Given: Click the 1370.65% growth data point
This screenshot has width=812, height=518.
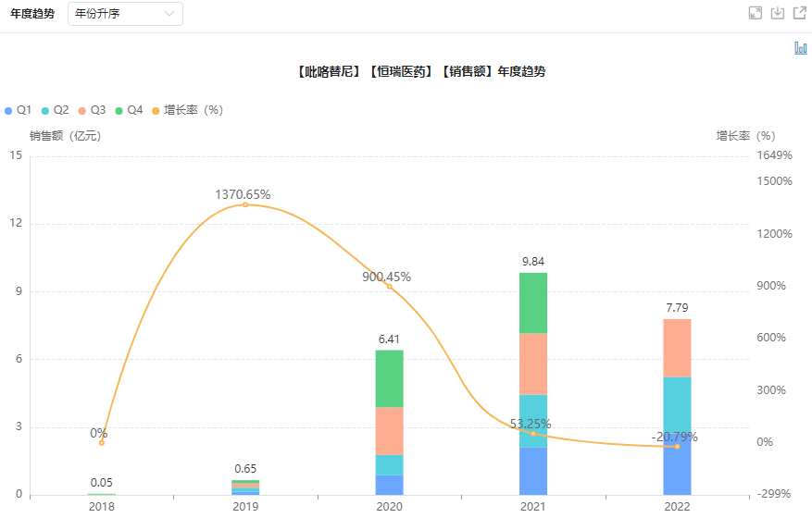Looking at the screenshot, I should point(245,204).
